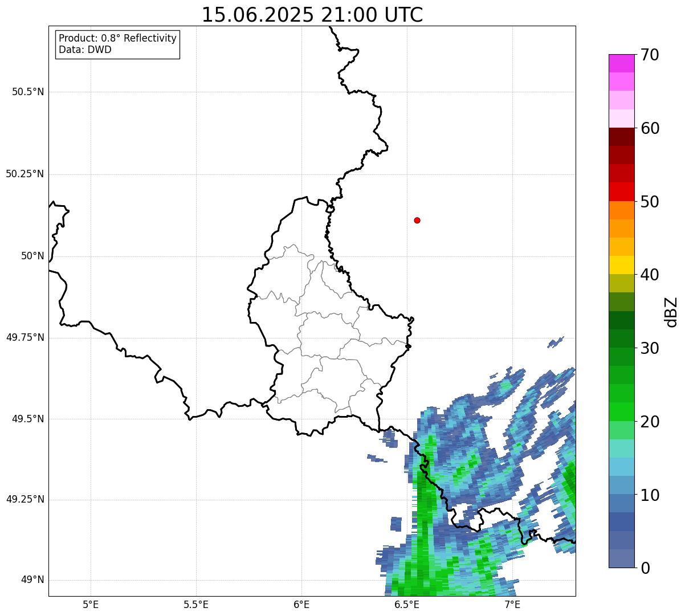
Task: Pick the white-pink swatch just above 60 dBZ
Action: (x=621, y=119)
